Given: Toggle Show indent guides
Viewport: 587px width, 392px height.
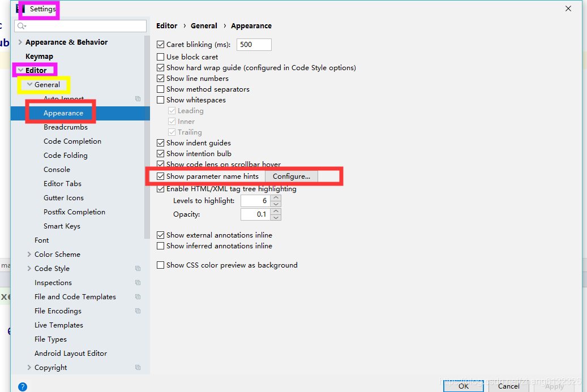Looking at the screenshot, I should pos(161,143).
